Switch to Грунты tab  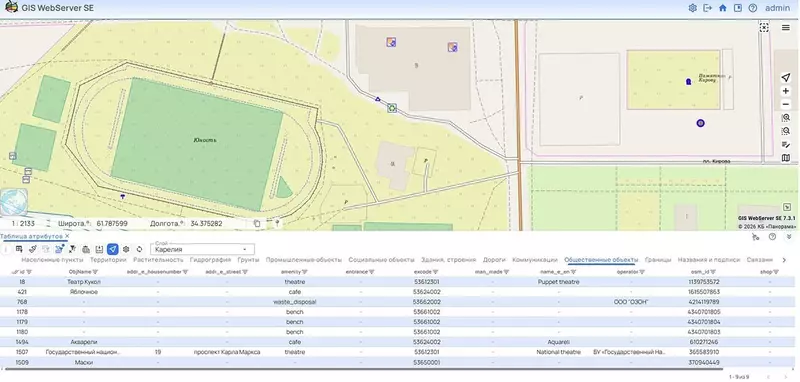tap(248, 260)
